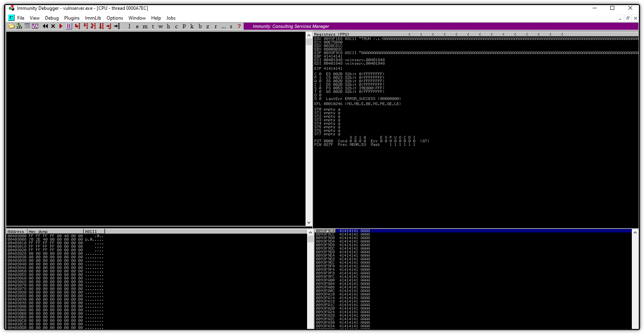Click the third toolbar icon after Attach
The width and height of the screenshot is (644, 334).
coord(27,26)
